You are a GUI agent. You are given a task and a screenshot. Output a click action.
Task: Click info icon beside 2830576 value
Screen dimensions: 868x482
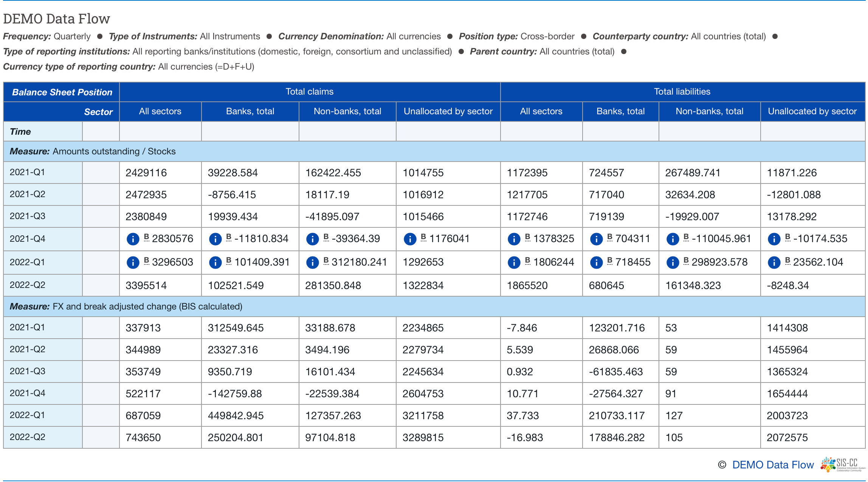click(x=133, y=239)
